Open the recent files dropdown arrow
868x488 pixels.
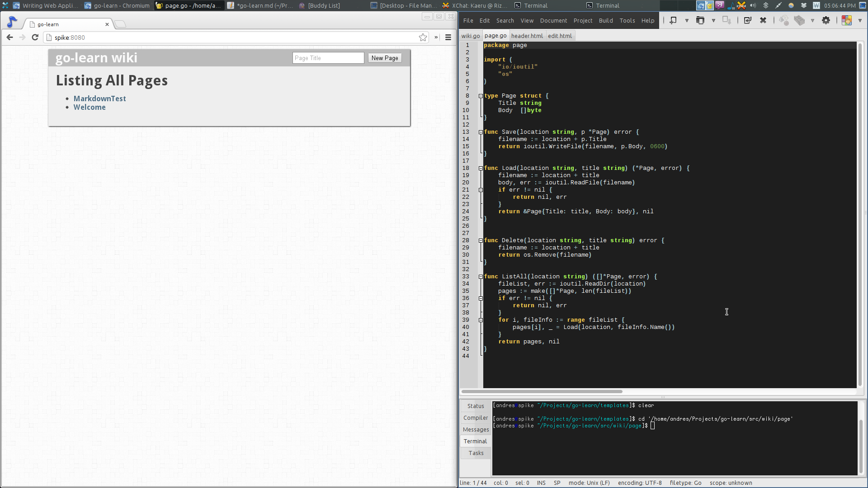click(x=713, y=20)
